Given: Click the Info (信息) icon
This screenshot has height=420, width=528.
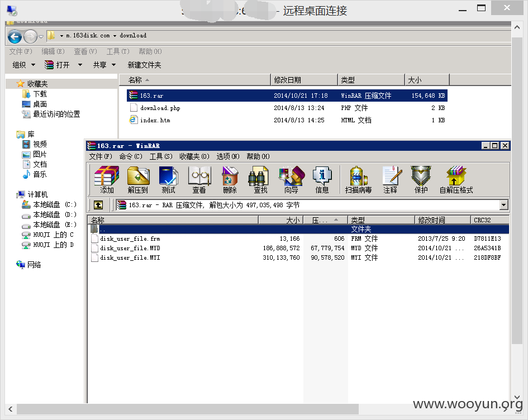Looking at the screenshot, I should point(322,180).
